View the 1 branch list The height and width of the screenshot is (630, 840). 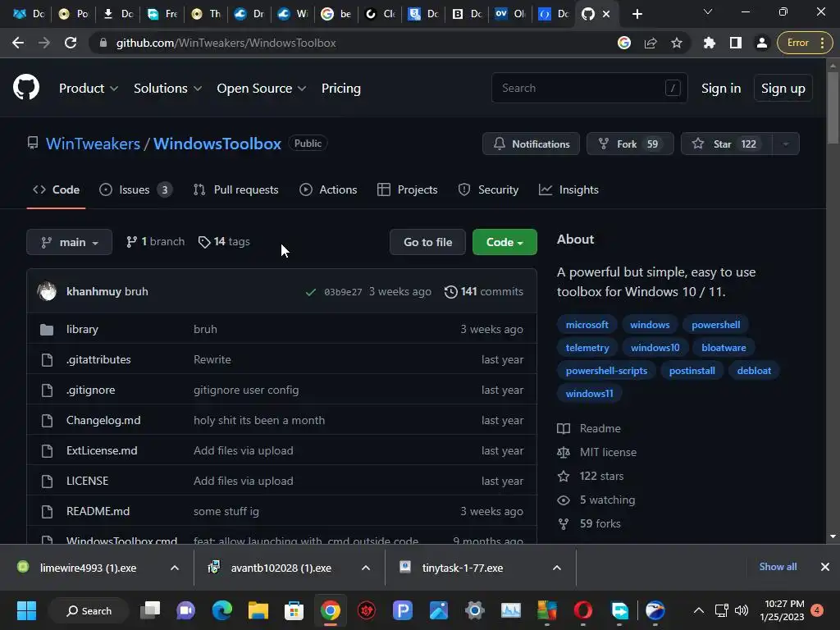tap(155, 242)
